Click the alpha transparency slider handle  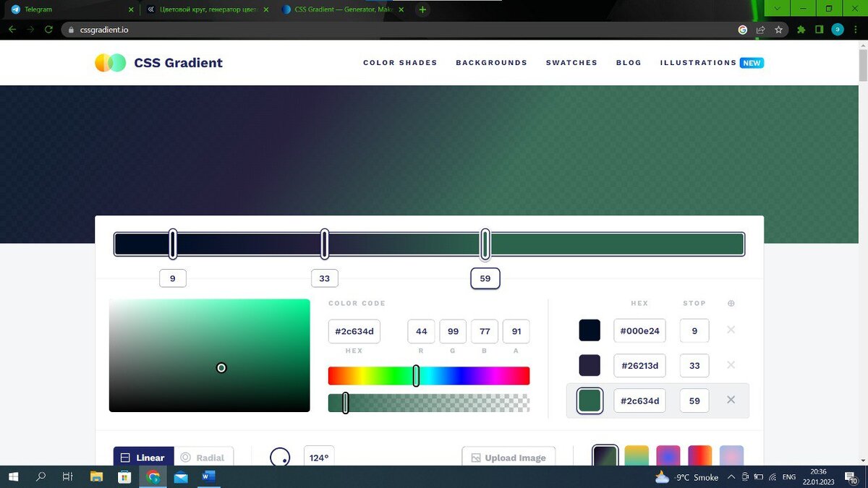click(x=346, y=403)
